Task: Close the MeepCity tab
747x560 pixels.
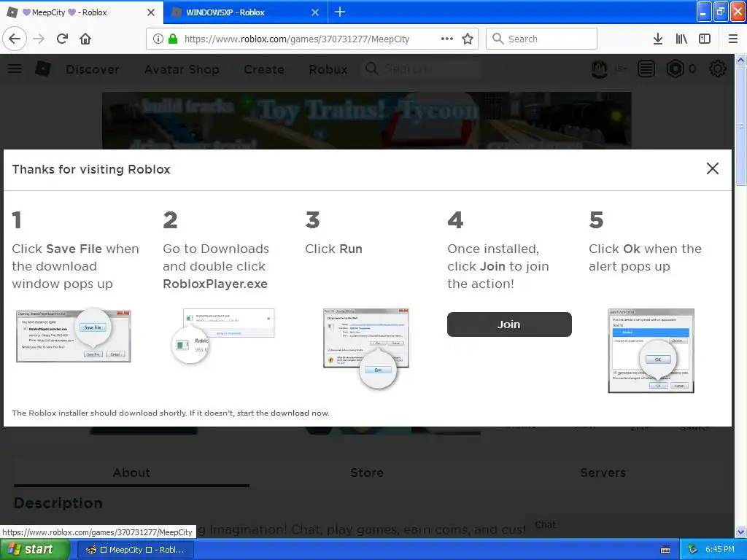Action: (x=150, y=12)
